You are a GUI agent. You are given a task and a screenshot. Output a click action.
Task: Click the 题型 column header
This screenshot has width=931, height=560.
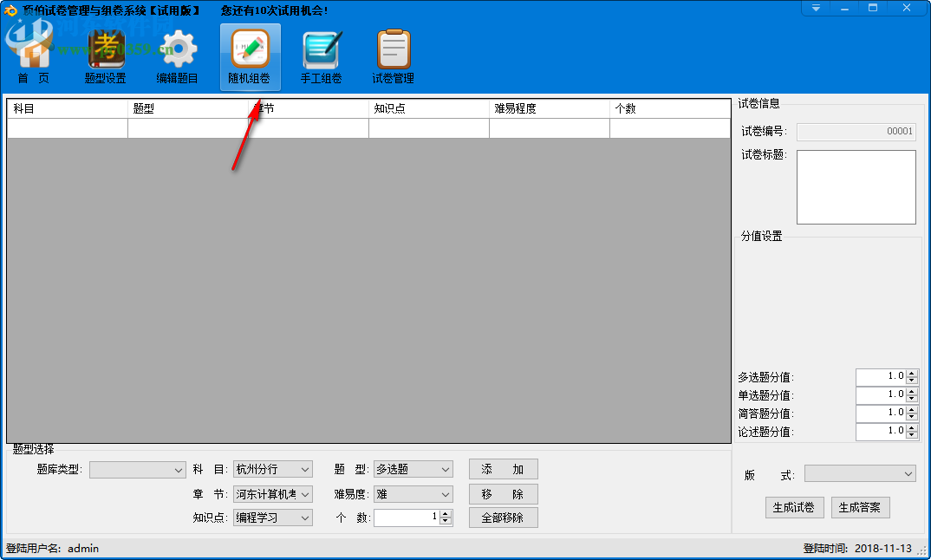click(x=187, y=108)
